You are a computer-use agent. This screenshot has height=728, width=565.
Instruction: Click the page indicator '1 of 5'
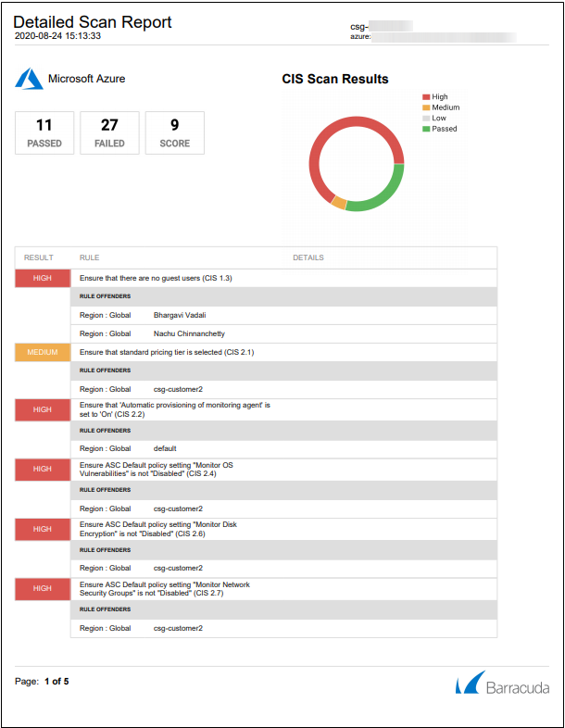[56, 681]
